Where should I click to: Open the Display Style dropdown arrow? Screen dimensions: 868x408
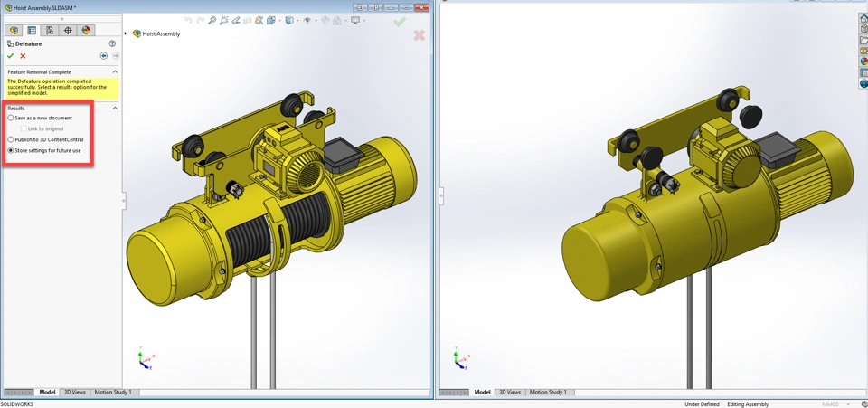tap(297, 21)
